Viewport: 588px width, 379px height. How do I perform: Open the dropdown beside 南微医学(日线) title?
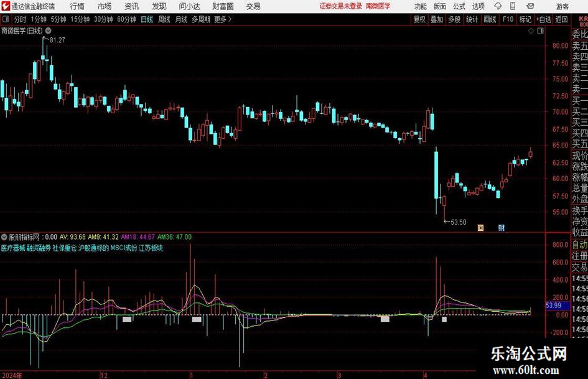coord(49,30)
